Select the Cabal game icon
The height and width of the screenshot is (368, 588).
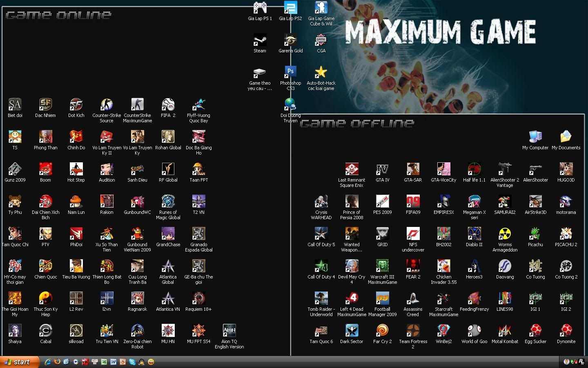click(x=45, y=331)
